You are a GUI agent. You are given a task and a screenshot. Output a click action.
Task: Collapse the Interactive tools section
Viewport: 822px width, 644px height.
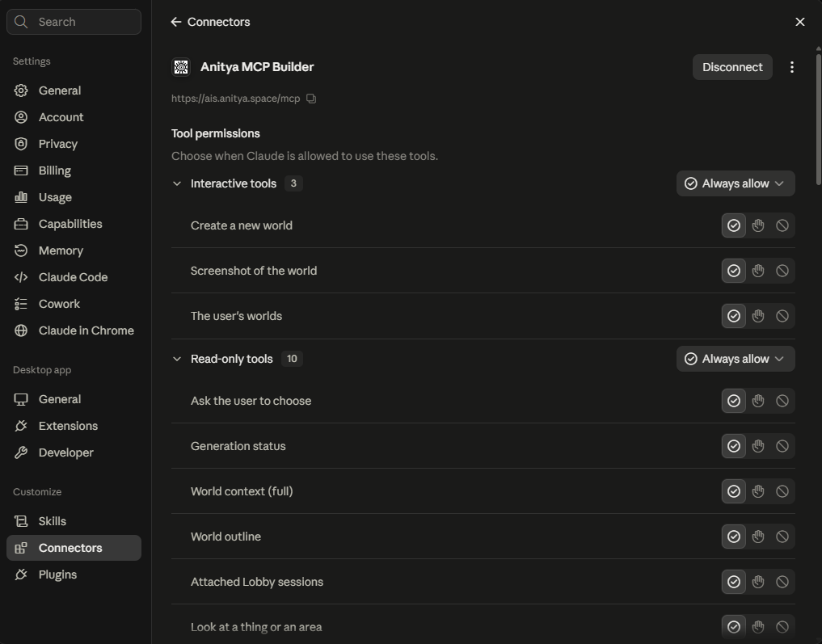point(177,183)
